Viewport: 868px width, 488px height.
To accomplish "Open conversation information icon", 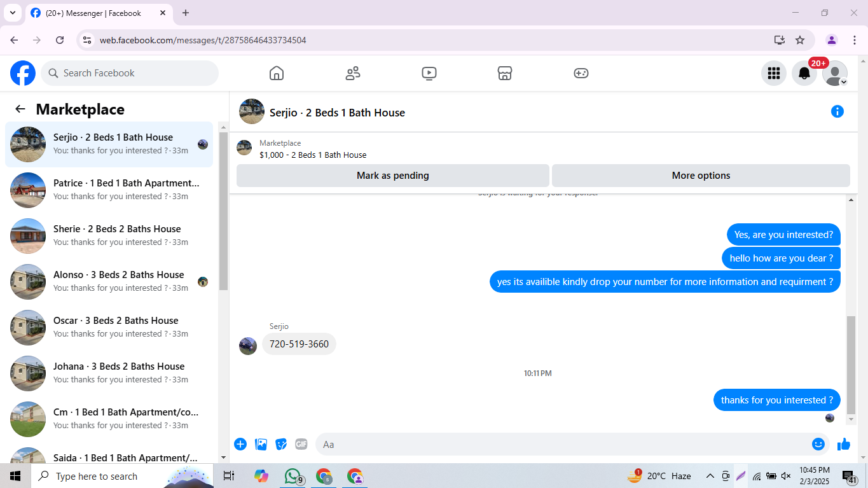I will pyautogui.click(x=837, y=112).
